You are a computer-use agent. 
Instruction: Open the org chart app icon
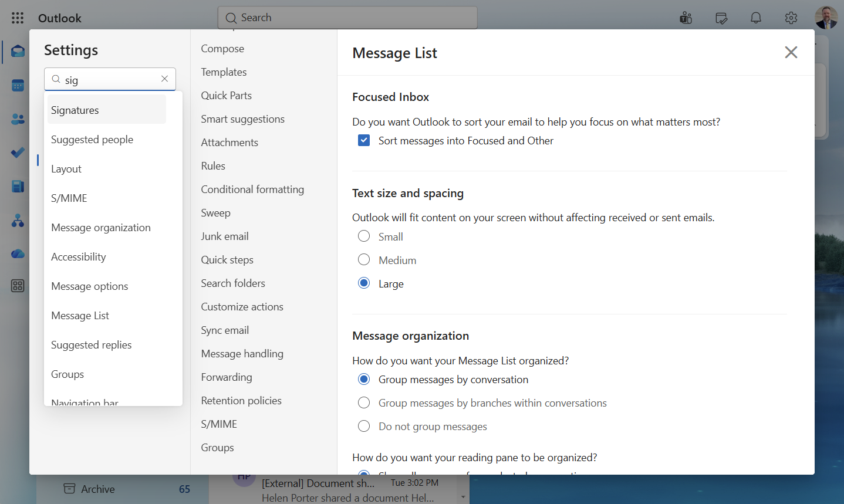point(18,221)
